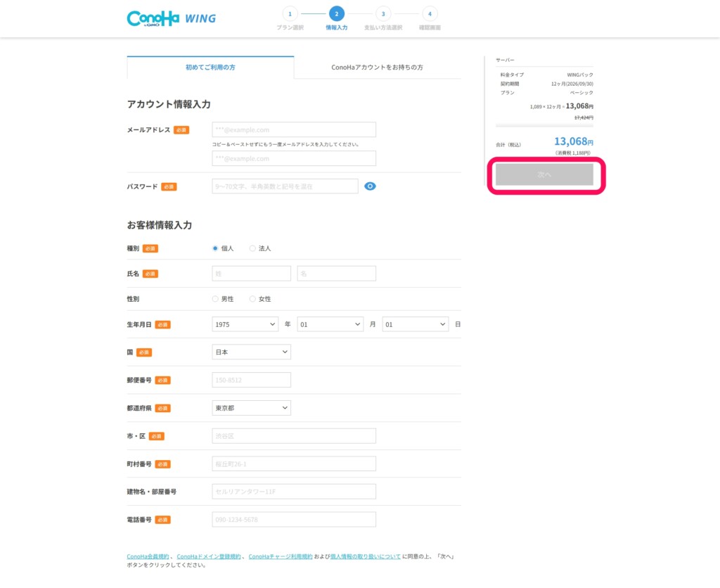Click the 郵便番号 postal code field
Screen dimensions: 720x588
tap(251, 380)
